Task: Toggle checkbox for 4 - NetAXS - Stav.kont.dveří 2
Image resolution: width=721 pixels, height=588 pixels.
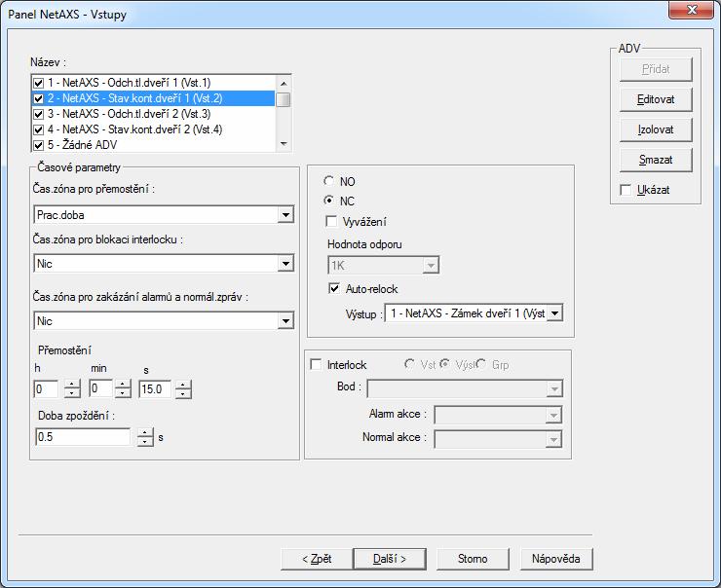Action: (39, 129)
